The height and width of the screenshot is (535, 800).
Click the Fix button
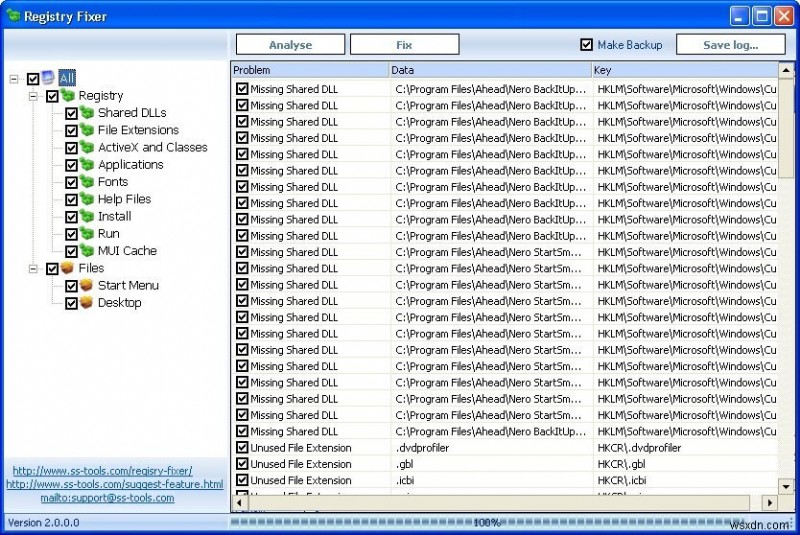point(404,44)
